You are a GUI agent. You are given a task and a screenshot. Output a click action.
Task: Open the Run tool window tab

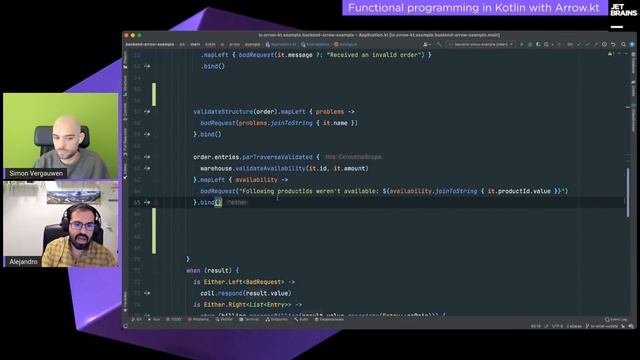coord(154,320)
